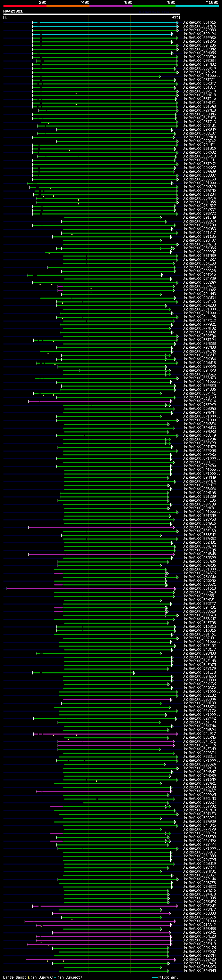Select the UniRef100_A7QMJ7 label

[x=199, y=910]
